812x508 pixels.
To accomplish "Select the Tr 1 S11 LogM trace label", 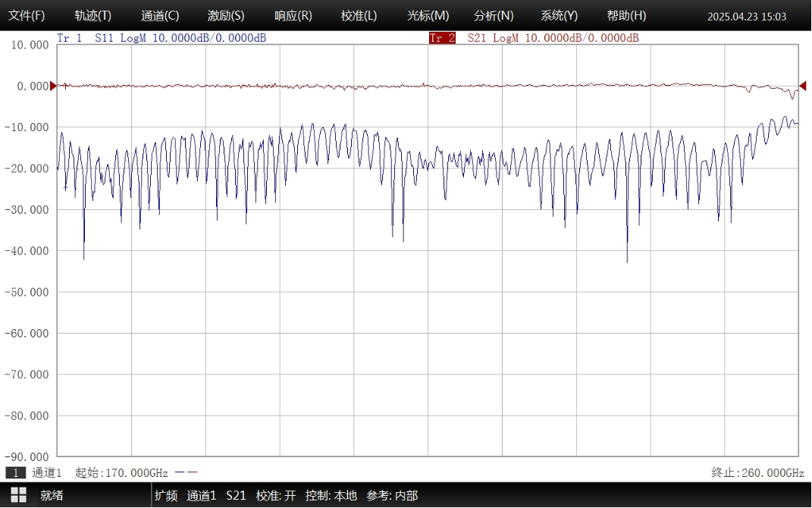I will pyautogui.click(x=161, y=38).
